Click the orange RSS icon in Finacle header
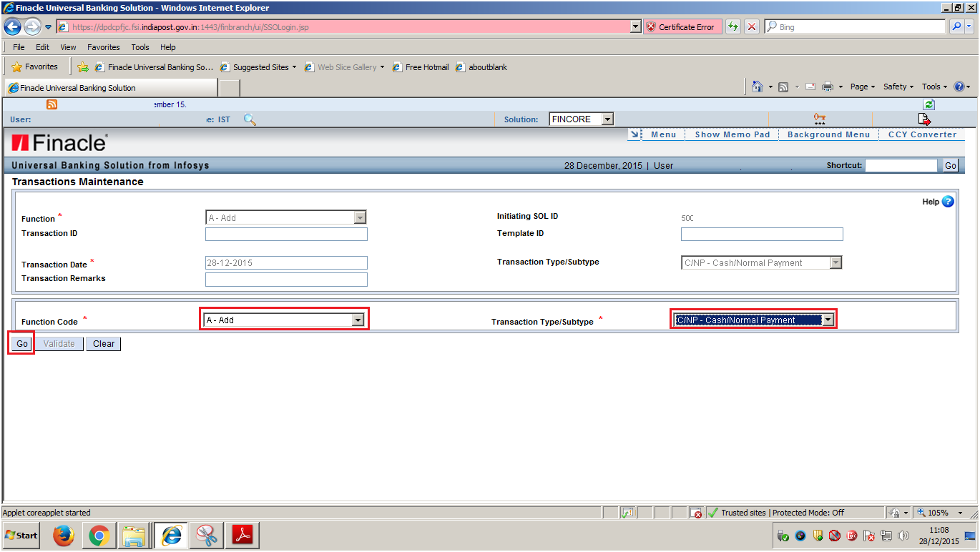Screen dimensions: 980x552 tap(52, 104)
